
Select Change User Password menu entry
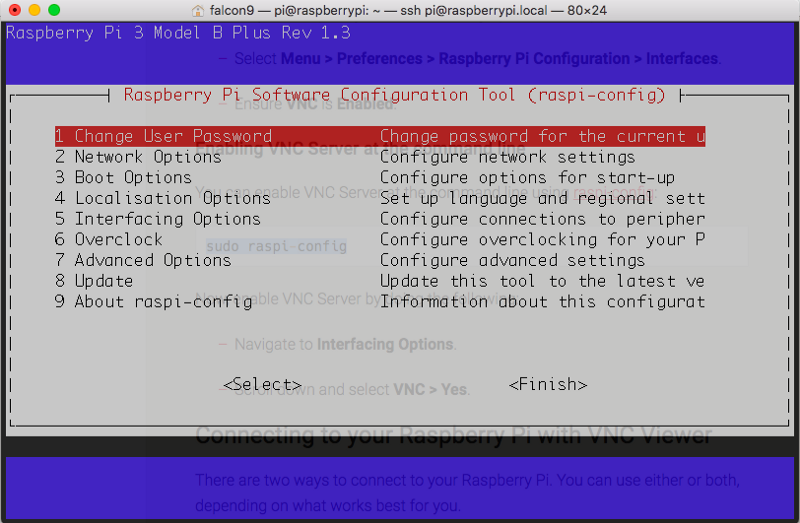(x=163, y=136)
